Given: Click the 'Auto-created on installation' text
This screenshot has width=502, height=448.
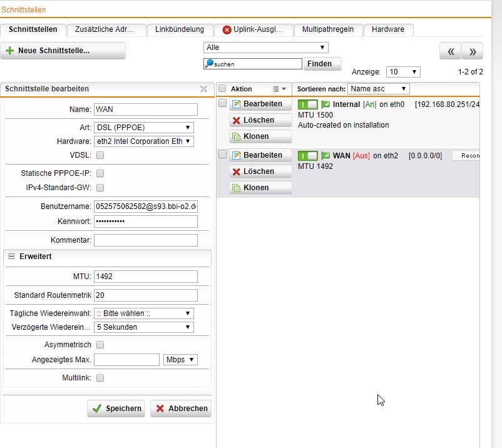Looking at the screenshot, I should [344, 125].
